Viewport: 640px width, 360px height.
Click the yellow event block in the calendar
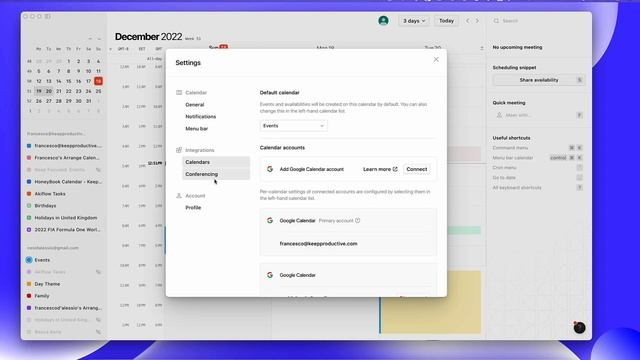[x=431, y=302]
